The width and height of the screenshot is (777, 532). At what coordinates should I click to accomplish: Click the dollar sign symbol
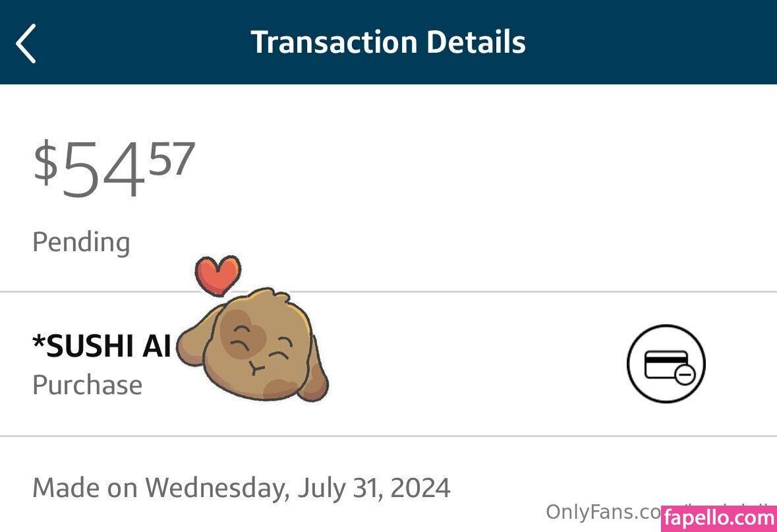(45, 163)
